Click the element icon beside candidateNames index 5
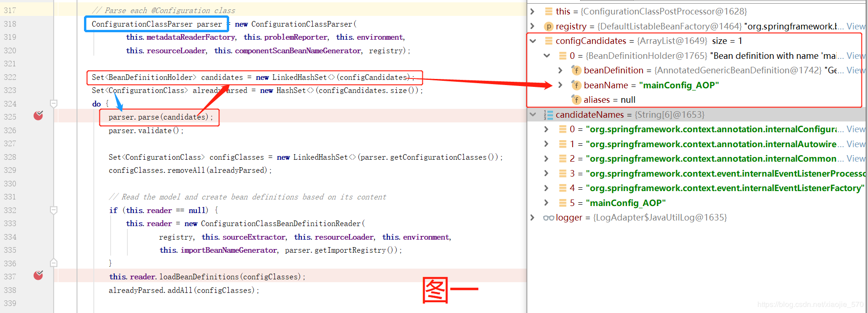The height and width of the screenshot is (313, 868). tap(563, 203)
